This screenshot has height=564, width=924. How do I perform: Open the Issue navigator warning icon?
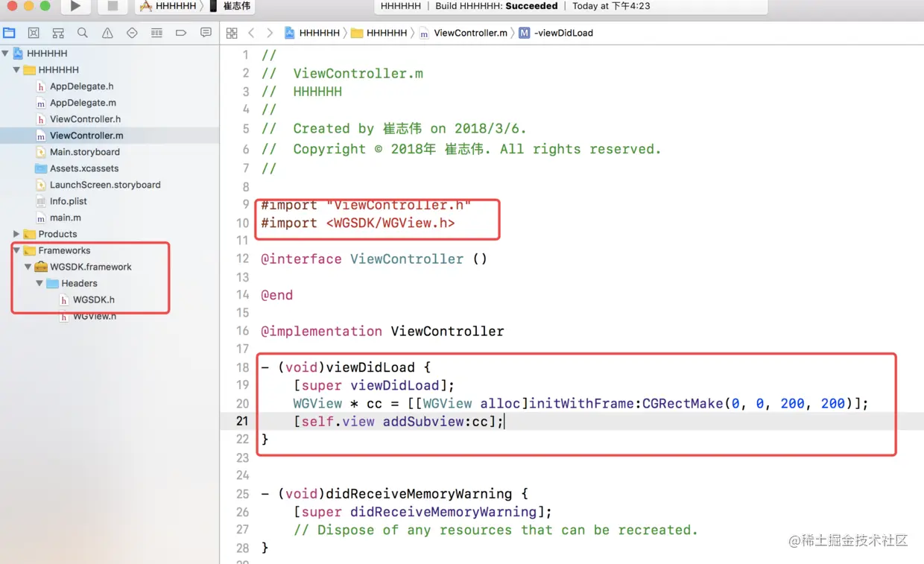coord(107,33)
